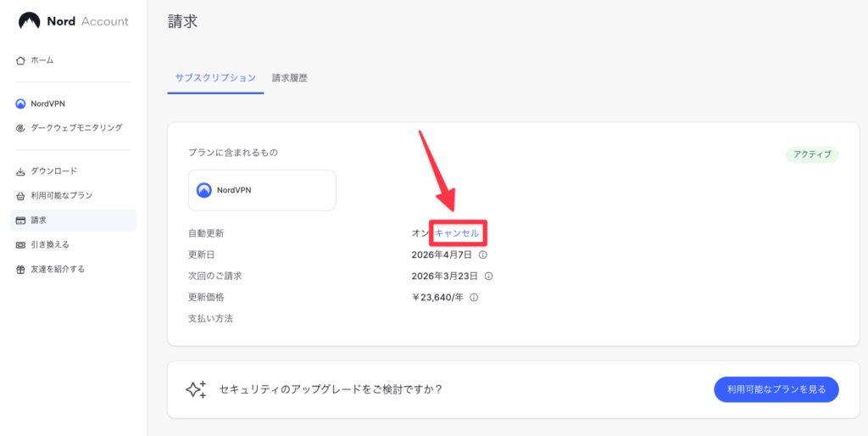Click the basket icon for available plans

(20, 196)
